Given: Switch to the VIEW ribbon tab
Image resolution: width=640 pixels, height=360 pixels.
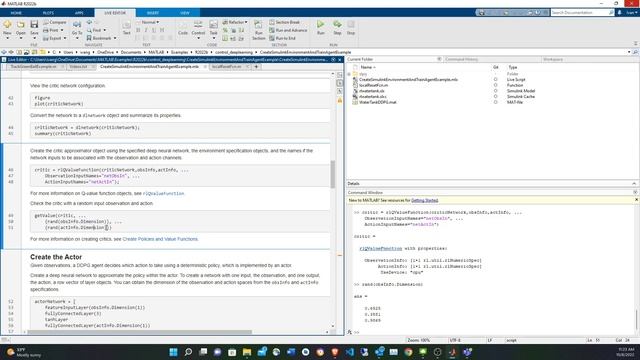Looking at the screenshot, I should [x=185, y=13].
